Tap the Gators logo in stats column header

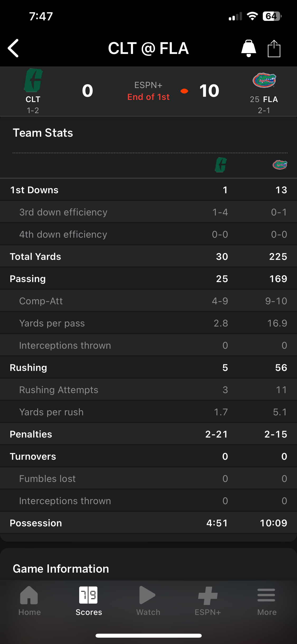(280, 165)
